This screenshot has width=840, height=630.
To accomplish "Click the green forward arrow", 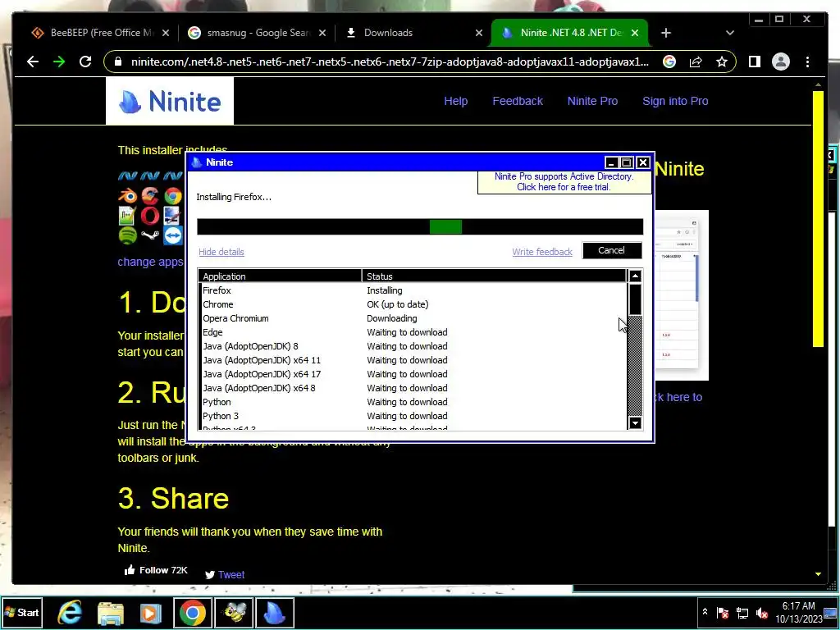I will coord(59,62).
